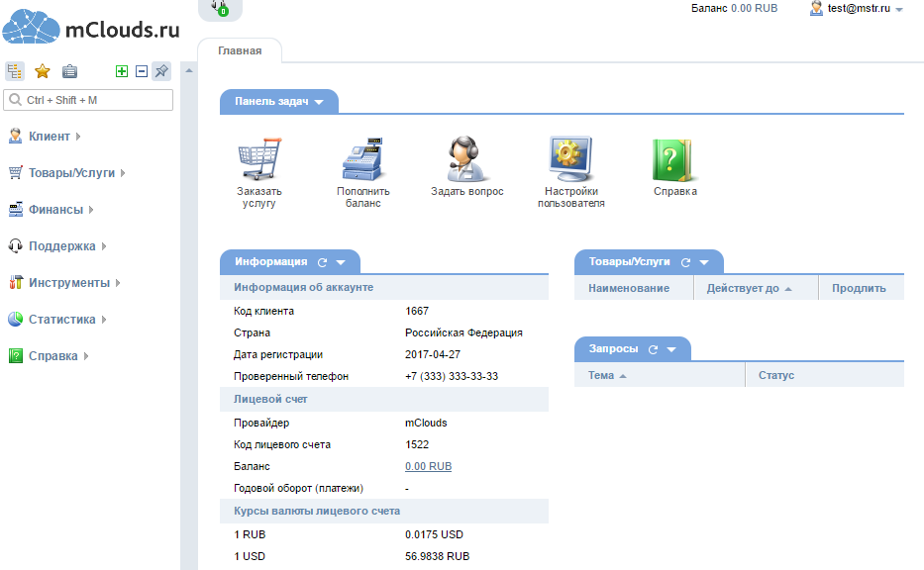Click the Лицевой счет section header
Image resolution: width=924 pixels, height=570 pixels.
[x=384, y=399]
